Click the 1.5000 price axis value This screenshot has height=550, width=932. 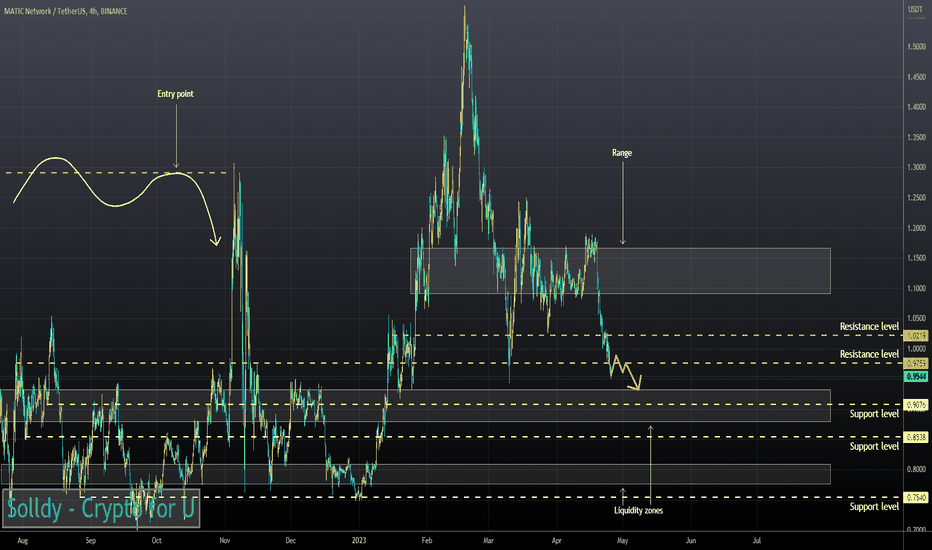click(x=917, y=47)
